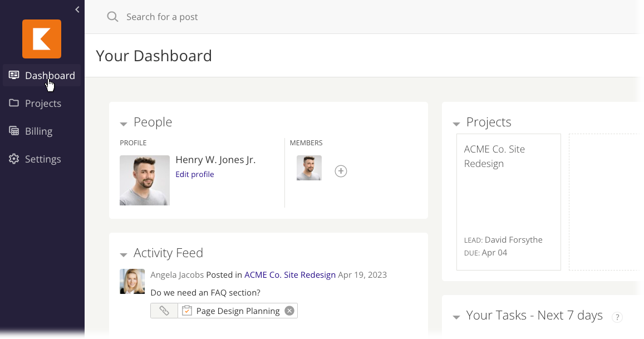This screenshot has width=644, height=339.
Task: Open ACME Co. Site Redesign from the activity feed
Action: [x=289, y=274]
